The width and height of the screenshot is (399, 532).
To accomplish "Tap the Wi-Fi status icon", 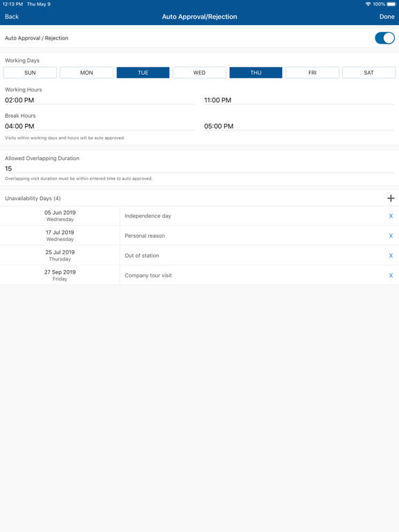I will [x=368, y=4].
